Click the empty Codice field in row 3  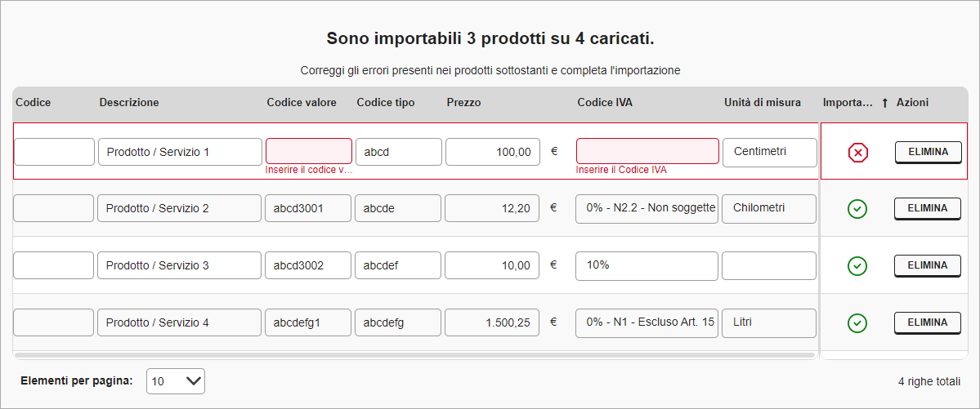[x=54, y=265]
